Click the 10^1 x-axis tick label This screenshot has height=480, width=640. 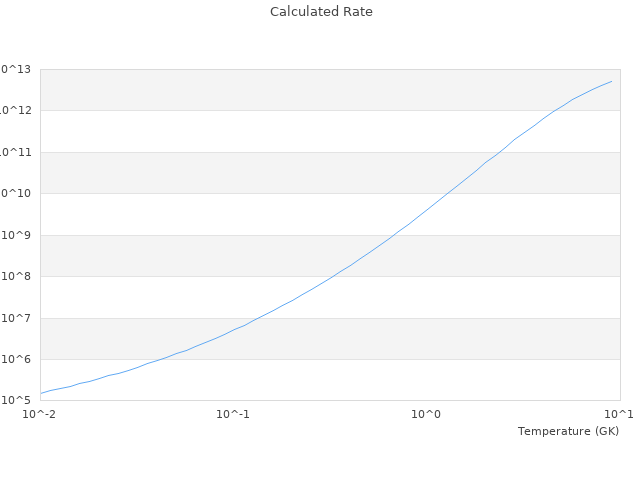click(619, 414)
